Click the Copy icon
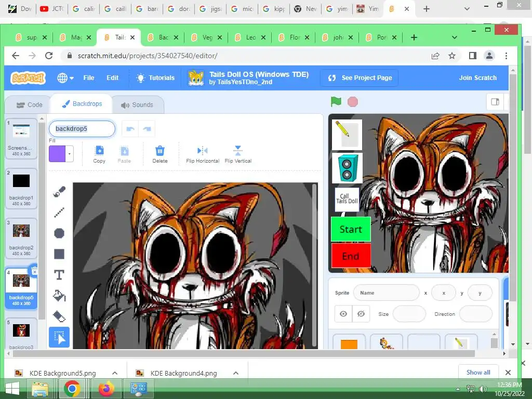 pos(99,154)
